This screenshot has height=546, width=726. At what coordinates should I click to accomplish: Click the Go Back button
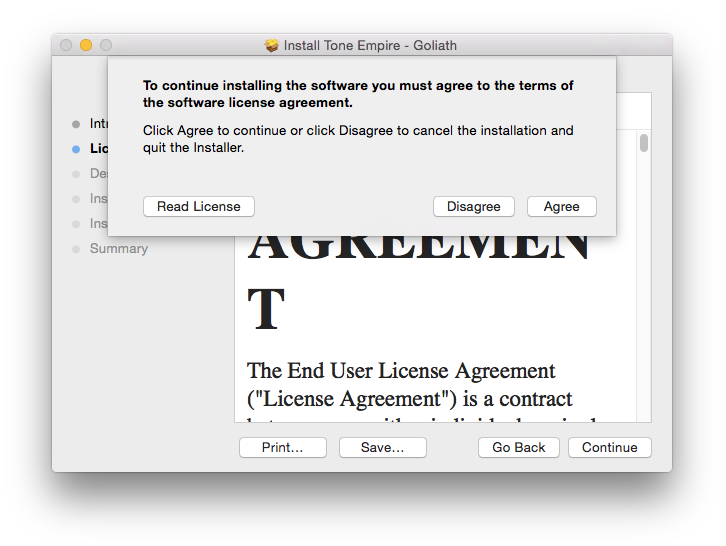pyautogui.click(x=519, y=447)
